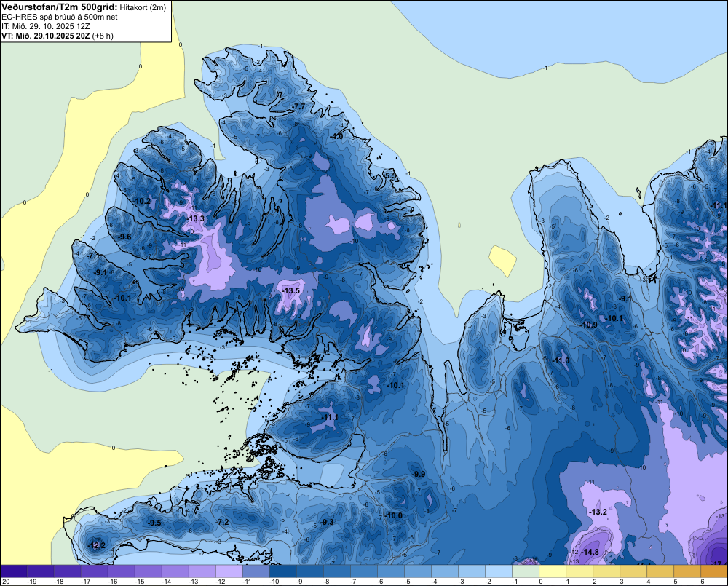Select legend swatch between -10 and -9

[x=282, y=571]
